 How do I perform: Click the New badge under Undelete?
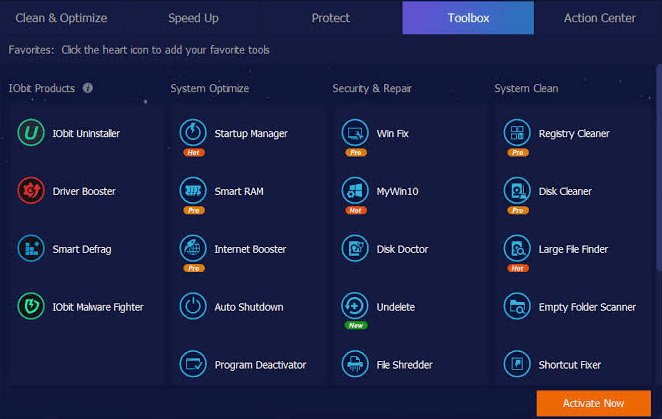click(356, 325)
